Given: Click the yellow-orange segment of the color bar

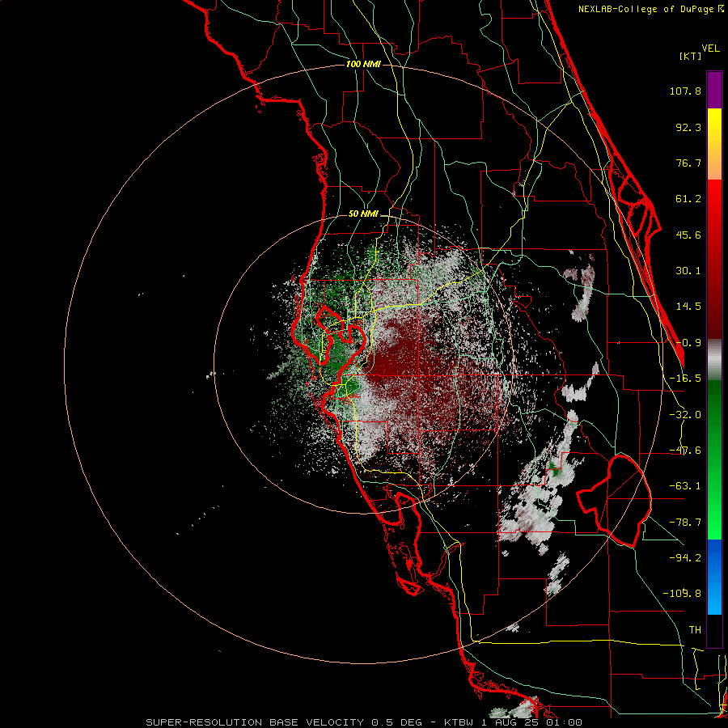Looking at the screenshot, I should 714,144.
